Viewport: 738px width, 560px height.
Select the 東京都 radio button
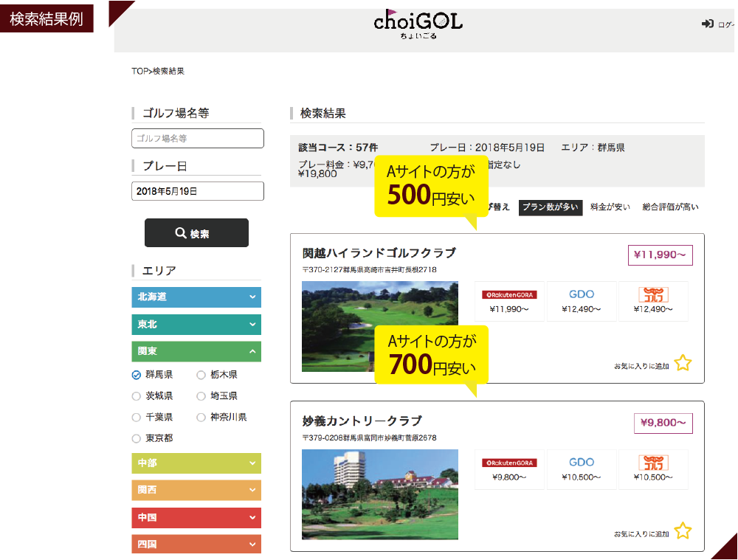(137, 438)
